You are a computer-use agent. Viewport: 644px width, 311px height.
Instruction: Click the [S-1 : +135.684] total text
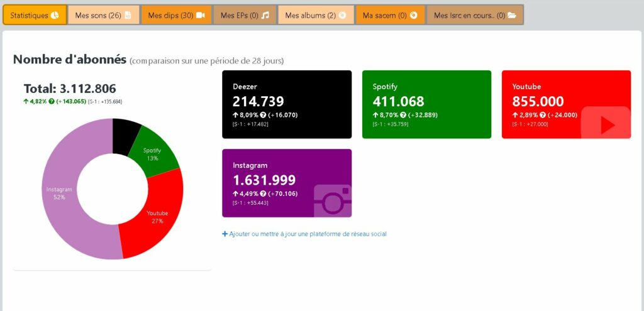tap(105, 101)
